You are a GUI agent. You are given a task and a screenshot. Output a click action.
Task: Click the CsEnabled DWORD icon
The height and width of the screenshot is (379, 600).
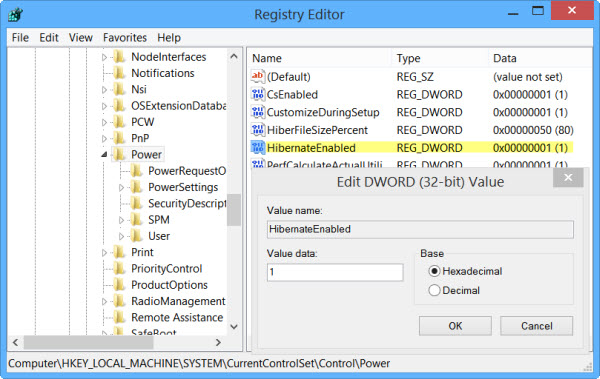(x=258, y=94)
